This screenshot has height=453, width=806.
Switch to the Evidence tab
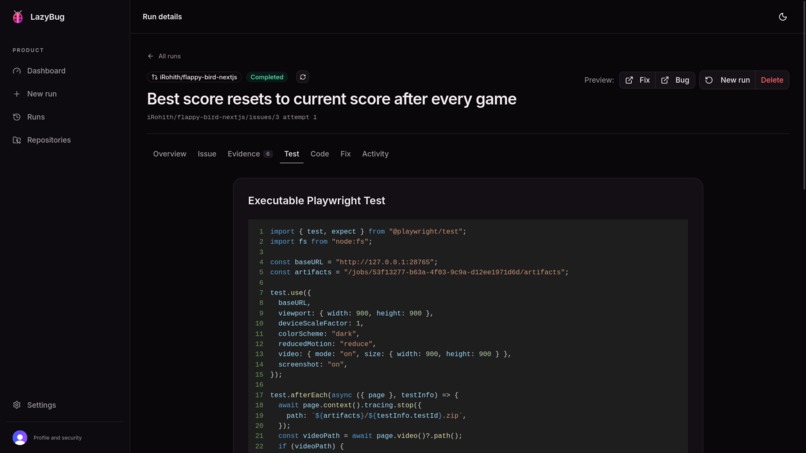250,154
